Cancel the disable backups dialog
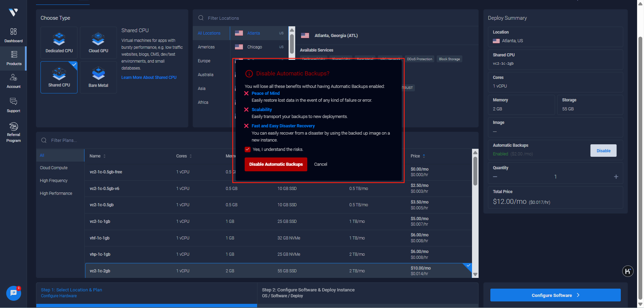Viewport: 644px width, 308px height. click(x=320, y=164)
